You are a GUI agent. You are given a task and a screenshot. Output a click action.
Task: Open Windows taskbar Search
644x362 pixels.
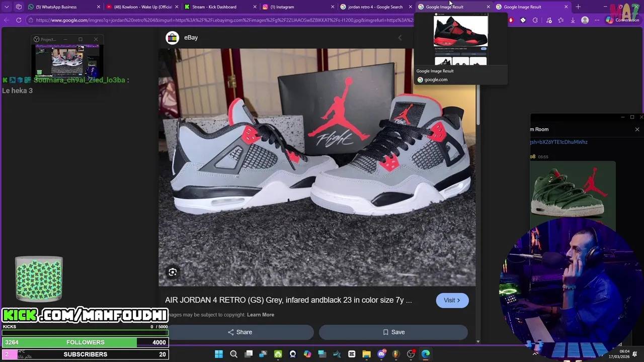[x=233, y=354]
